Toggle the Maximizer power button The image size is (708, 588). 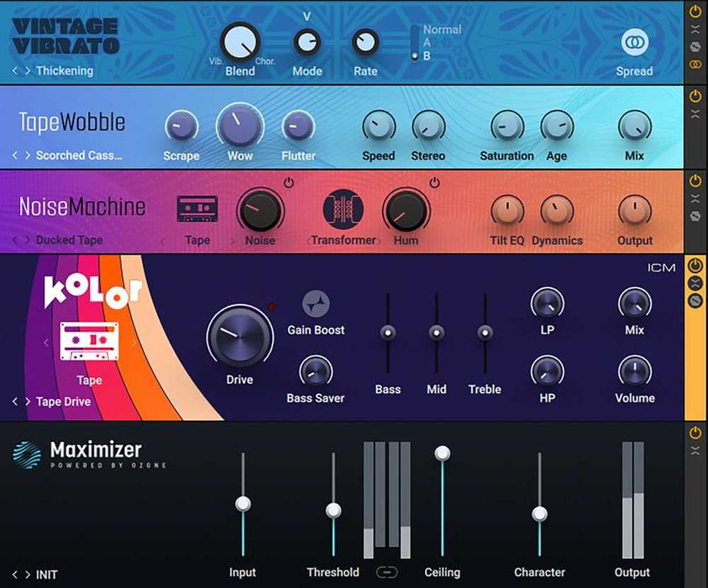(x=695, y=433)
